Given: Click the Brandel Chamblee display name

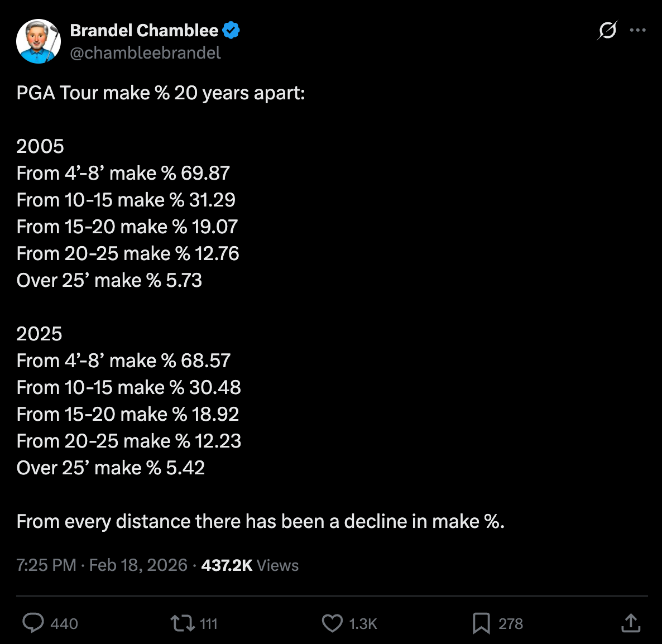Looking at the screenshot, I should click(144, 30).
